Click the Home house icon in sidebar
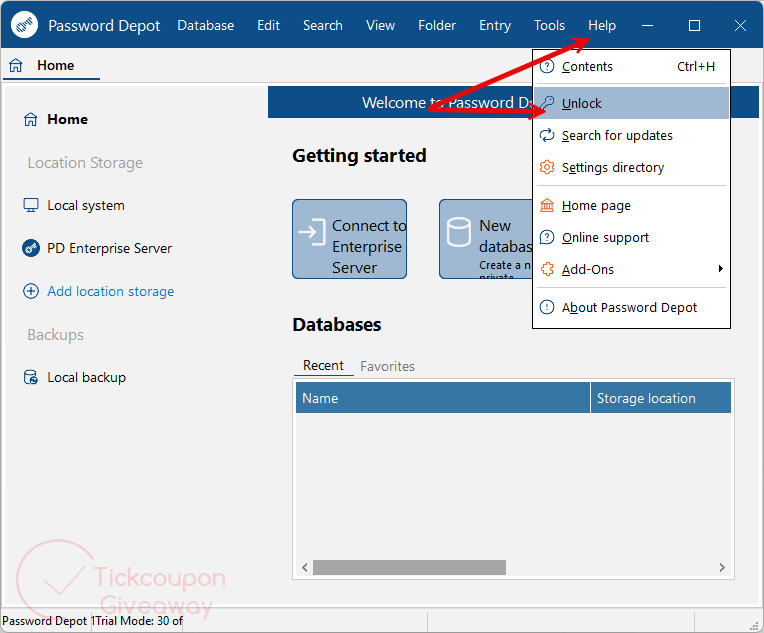 [30, 119]
